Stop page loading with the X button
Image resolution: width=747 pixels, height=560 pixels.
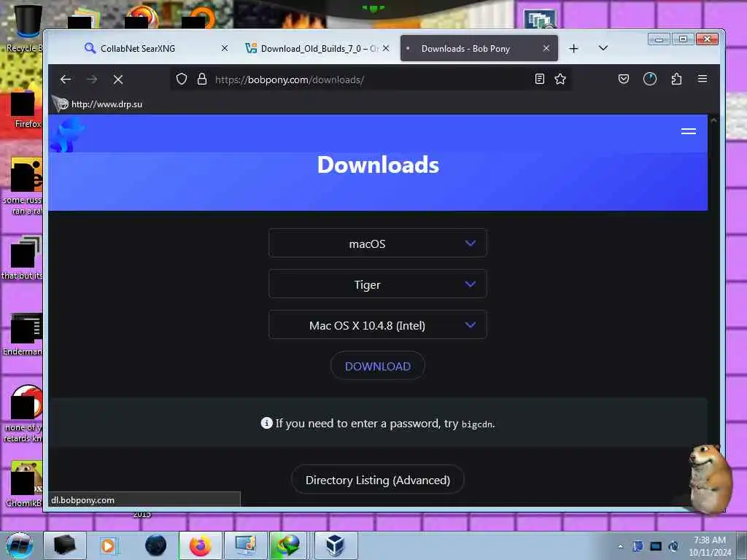pos(118,79)
